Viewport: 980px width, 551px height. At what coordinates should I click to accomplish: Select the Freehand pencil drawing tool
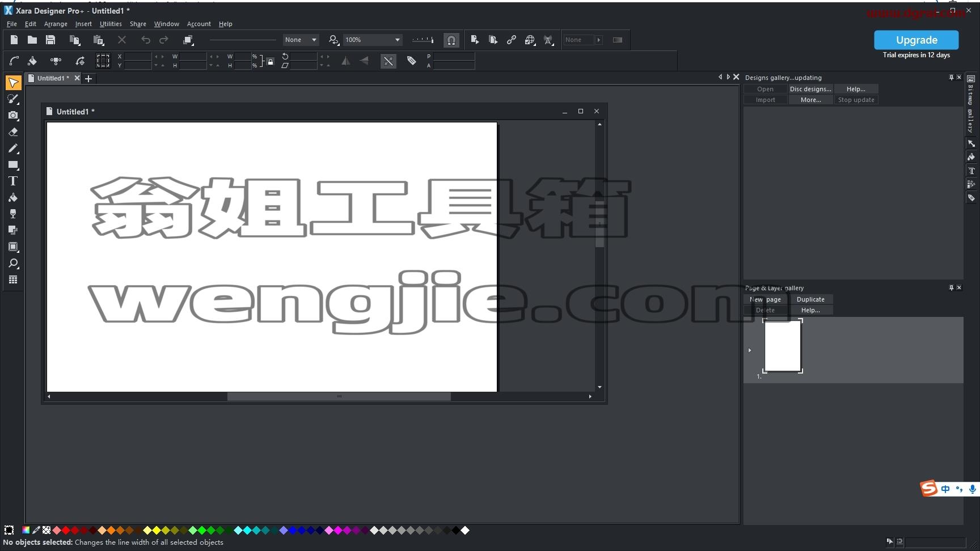tap(13, 149)
